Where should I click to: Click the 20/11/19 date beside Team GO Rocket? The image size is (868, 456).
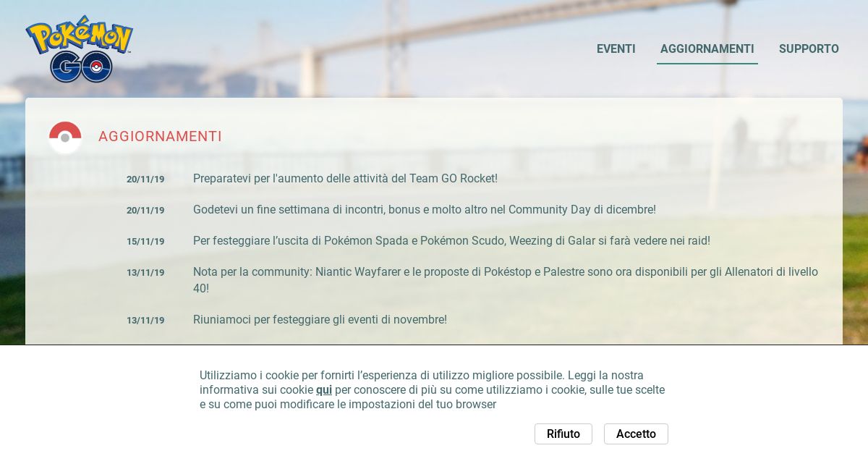pyautogui.click(x=145, y=180)
